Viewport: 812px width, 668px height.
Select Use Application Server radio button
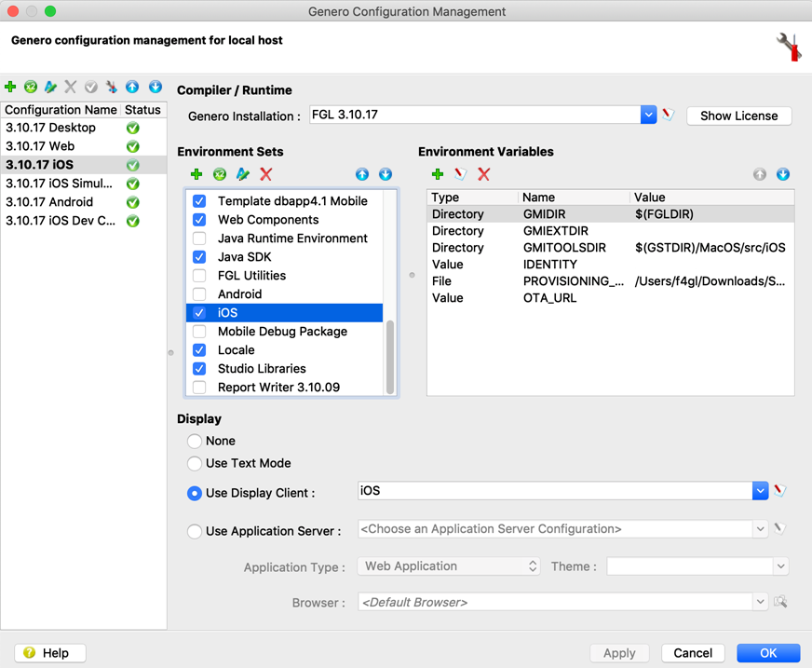(195, 531)
